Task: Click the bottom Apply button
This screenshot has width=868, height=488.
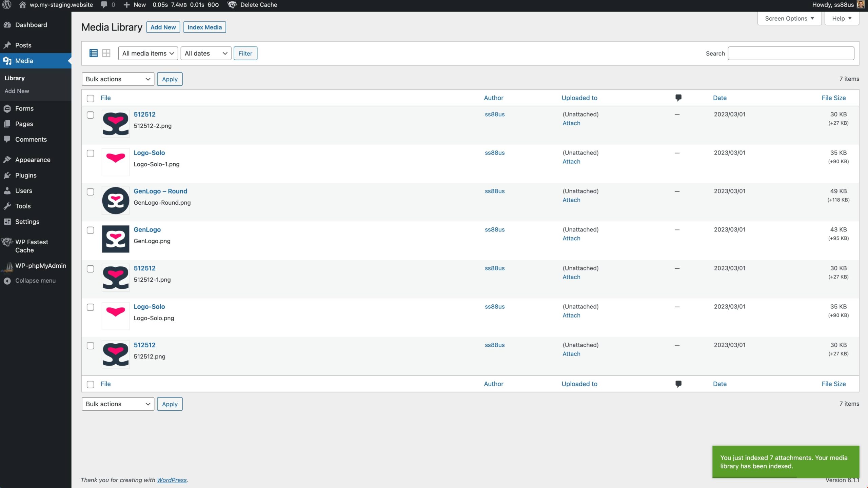Action: (170, 404)
